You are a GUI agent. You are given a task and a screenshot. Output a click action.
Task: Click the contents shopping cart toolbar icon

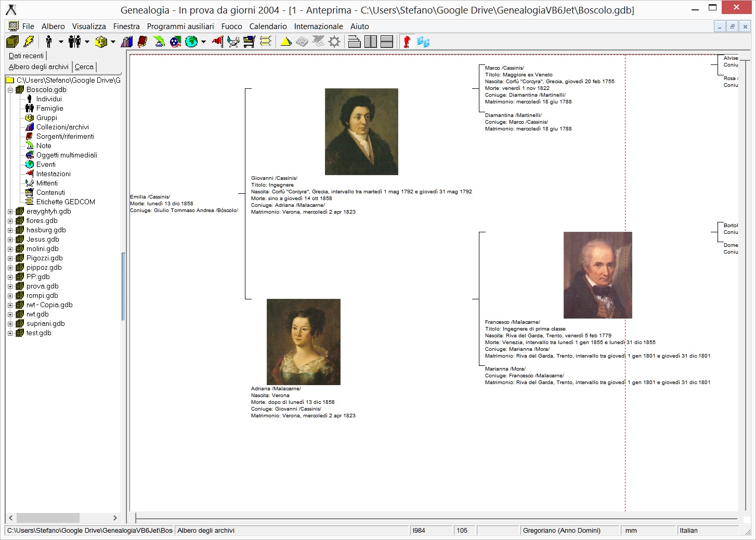point(250,42)
